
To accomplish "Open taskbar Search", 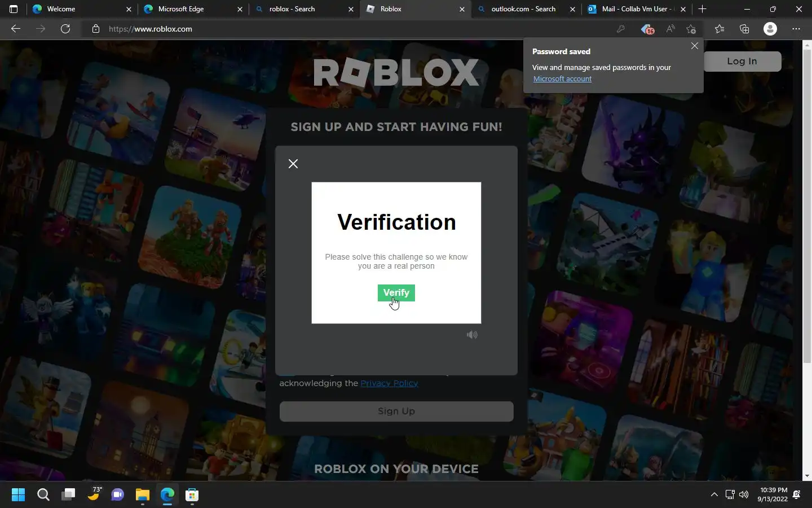I will tap(43, 495).
